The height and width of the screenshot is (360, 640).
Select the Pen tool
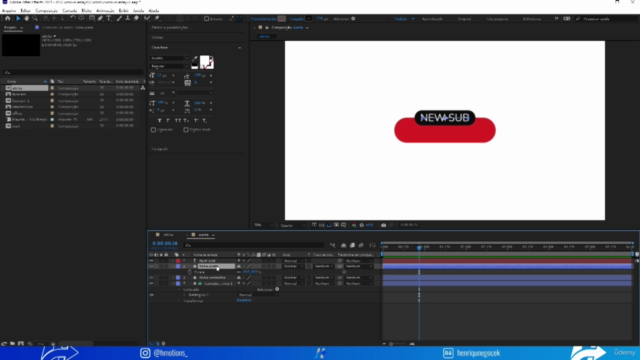(100, 18)
